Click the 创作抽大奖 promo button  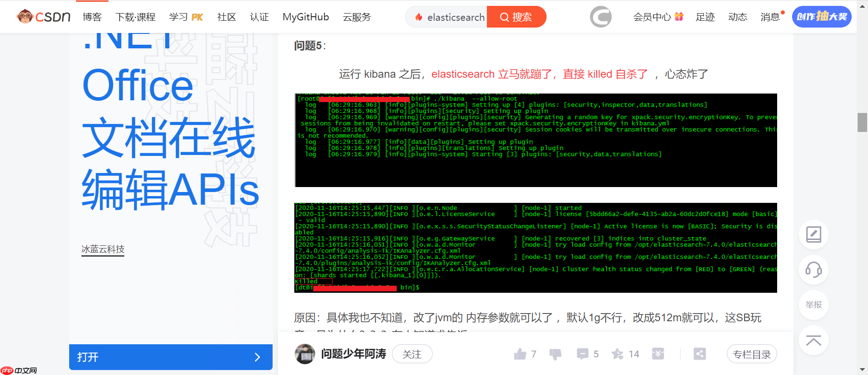[x=822, y=17]
